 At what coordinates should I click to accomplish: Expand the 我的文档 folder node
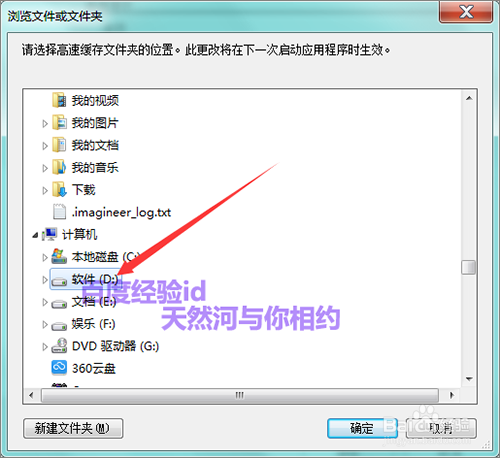coord(45,146)
